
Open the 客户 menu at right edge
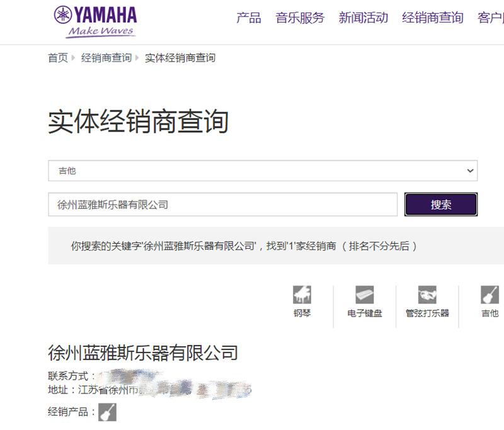491,18
